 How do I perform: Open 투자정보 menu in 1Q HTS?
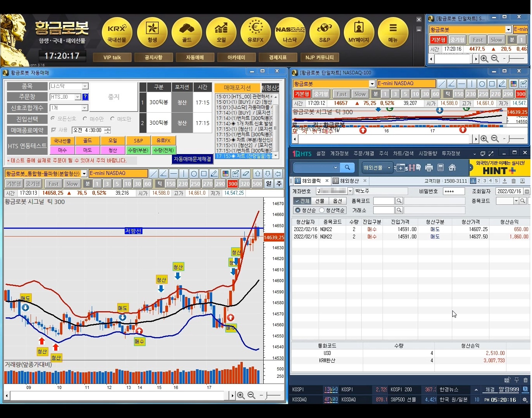[451, 154]
